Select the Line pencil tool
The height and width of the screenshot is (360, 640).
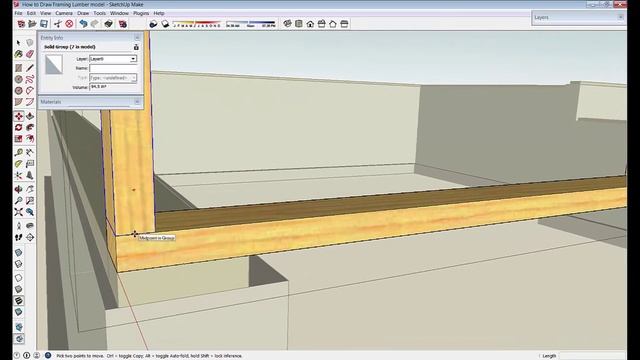(x=30, y=68)
